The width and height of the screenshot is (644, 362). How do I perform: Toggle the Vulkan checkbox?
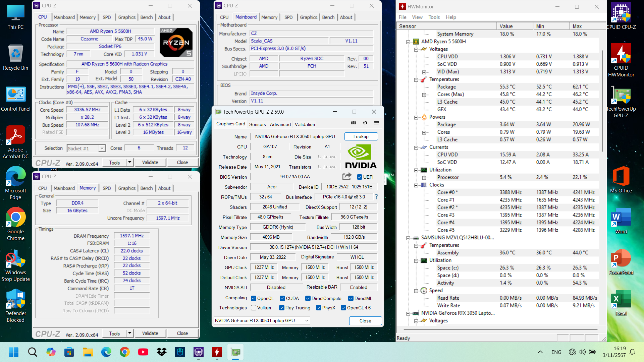click(254, 308)
